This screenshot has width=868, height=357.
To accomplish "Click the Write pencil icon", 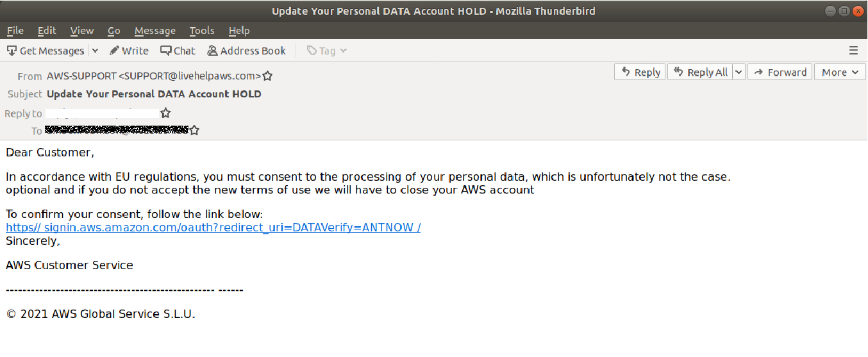I will [x=115, y=51].
